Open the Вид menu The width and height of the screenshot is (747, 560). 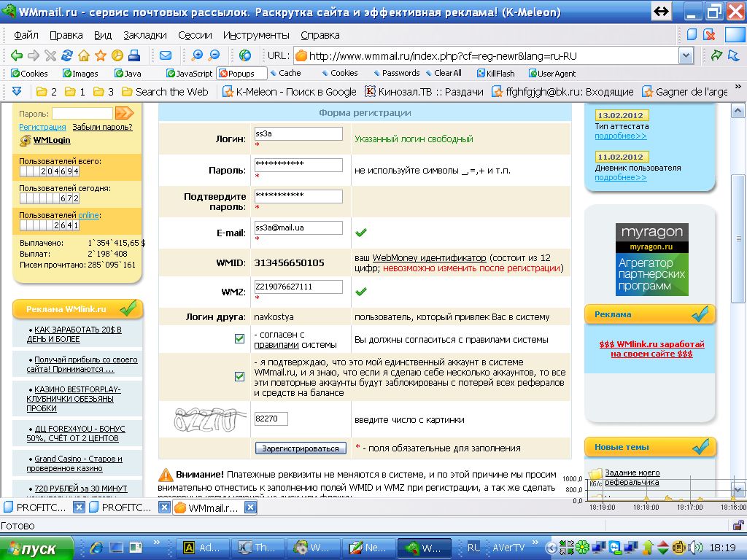[103, 35]
